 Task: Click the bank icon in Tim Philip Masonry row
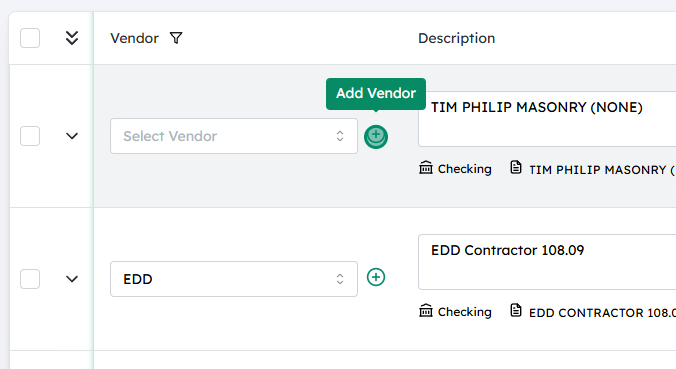tap(426, 167)
